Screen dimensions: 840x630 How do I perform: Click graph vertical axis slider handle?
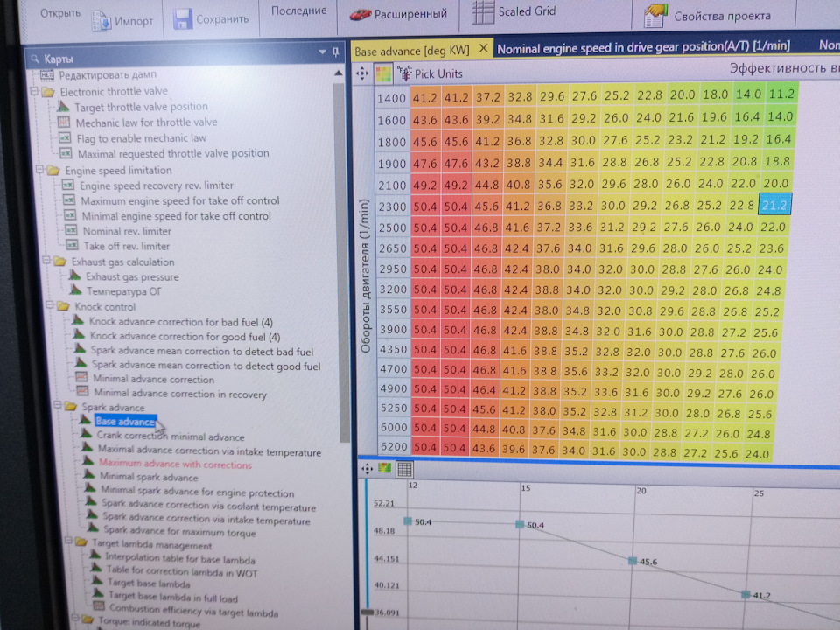(367, 612)
